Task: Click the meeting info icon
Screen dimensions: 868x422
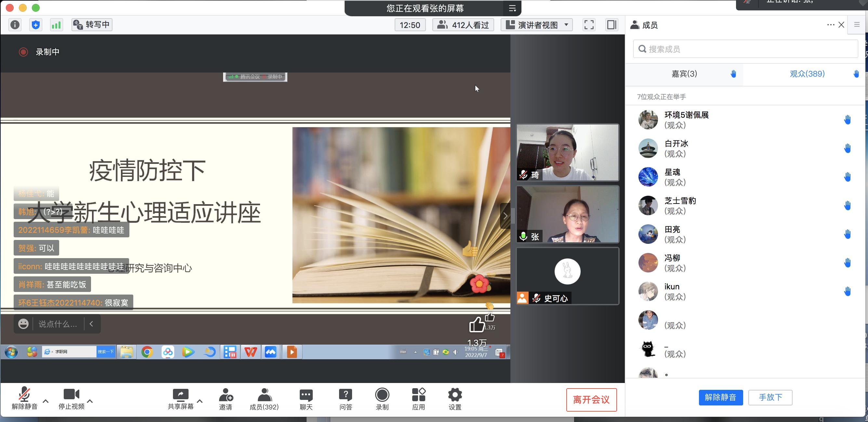Action: (x=15, y=25)
